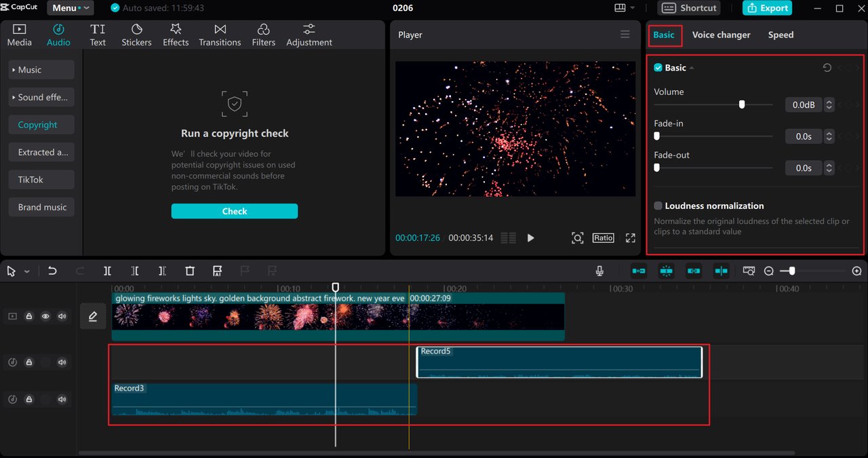The image size is (868, 458).
Task: Reset Basic audio settings
Action: (x=827, y=68)
